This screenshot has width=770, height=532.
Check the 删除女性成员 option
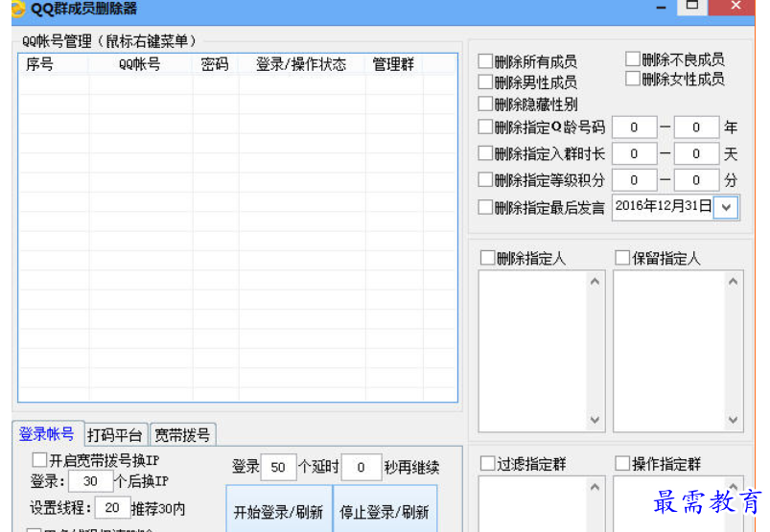(x=633, y=79)
